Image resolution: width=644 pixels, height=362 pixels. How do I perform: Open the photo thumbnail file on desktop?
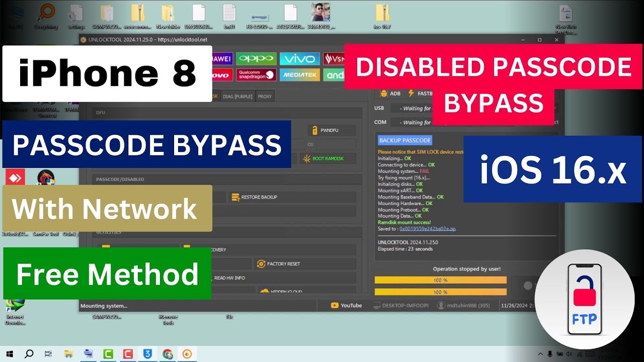point(321,16)
